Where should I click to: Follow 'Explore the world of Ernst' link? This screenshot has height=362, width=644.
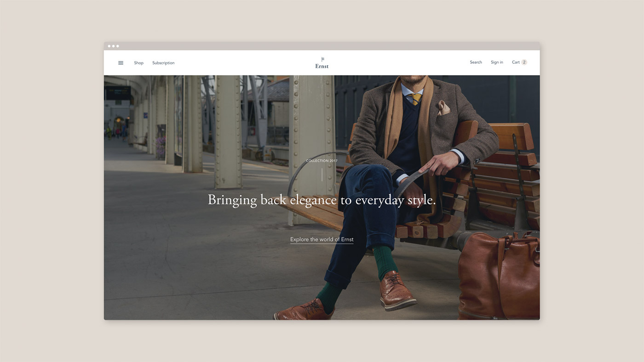[x=322, y=239]
